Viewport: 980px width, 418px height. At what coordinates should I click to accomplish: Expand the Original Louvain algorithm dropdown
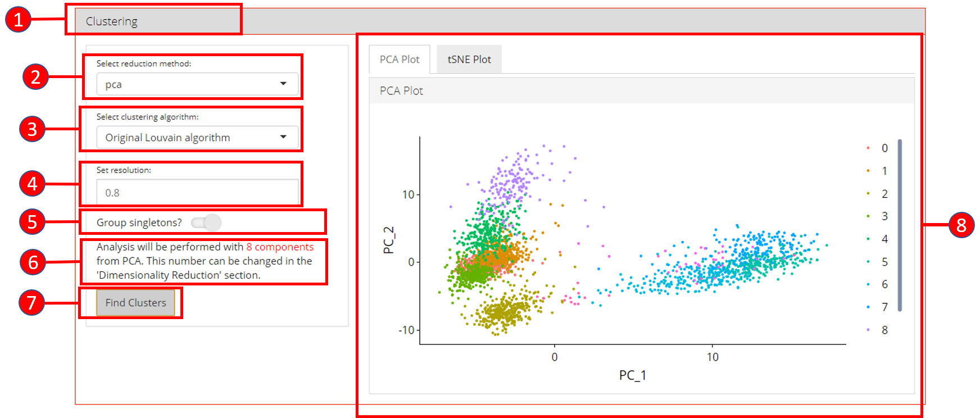(197, 138)
